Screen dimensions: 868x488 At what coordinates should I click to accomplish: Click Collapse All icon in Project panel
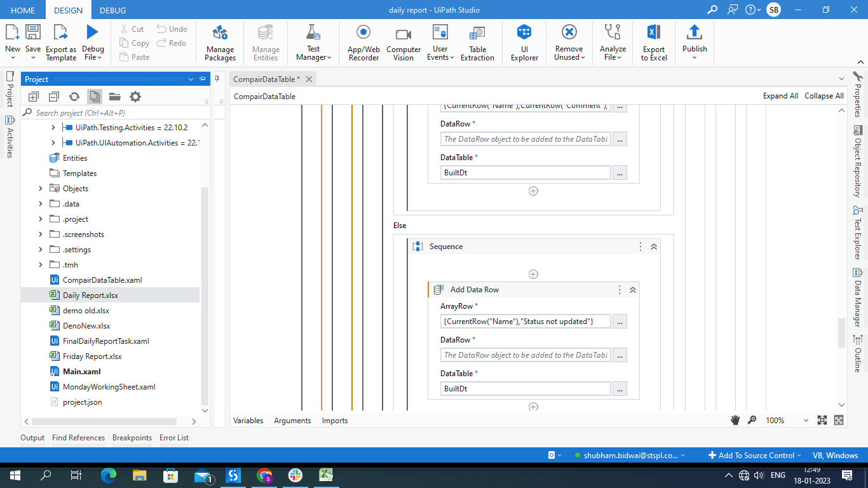click(x=54, y=97)
